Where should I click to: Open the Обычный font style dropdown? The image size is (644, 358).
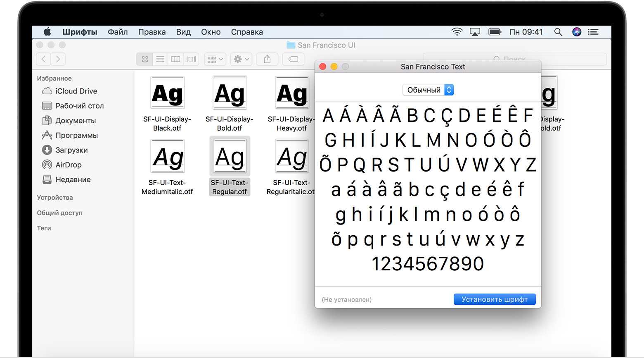click(428, 90)
